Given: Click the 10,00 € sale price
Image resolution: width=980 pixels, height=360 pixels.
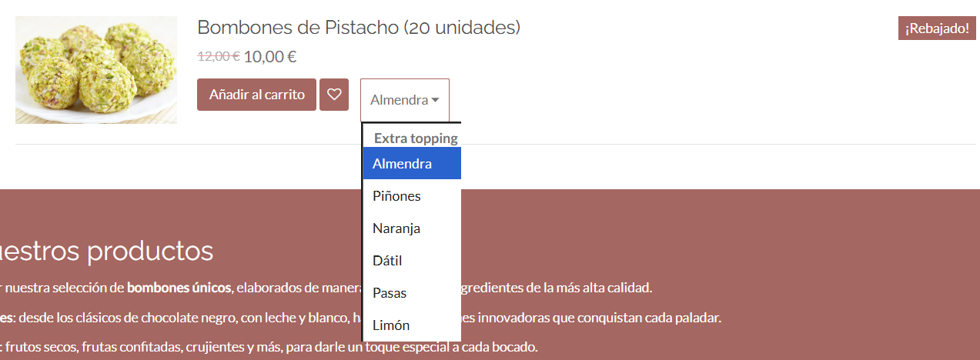Looking at the screenshot, I should click(270, 56).
